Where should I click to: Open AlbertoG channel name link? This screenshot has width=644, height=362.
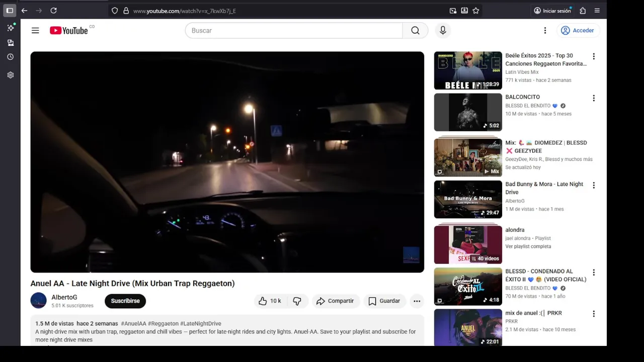pos(64,298)
